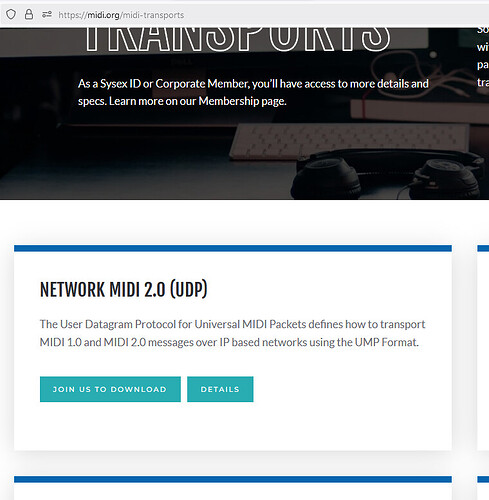This screenshot has width=489, height=500.
Task: Open the site security padlock icon
Action: (x=29, y=14)
